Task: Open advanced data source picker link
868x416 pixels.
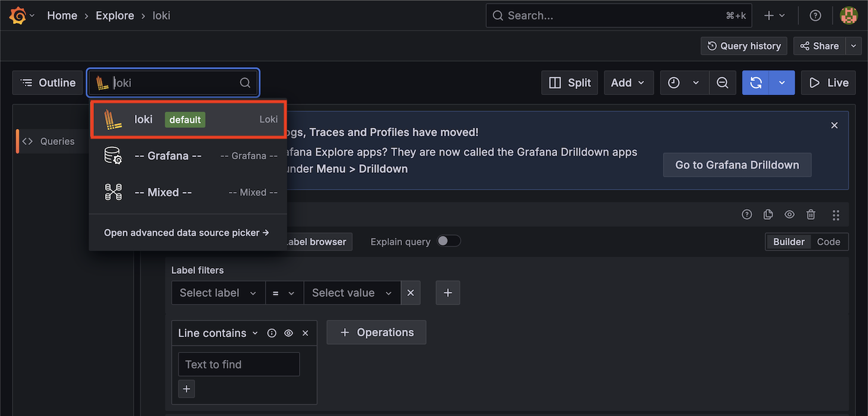Action: 186,233
